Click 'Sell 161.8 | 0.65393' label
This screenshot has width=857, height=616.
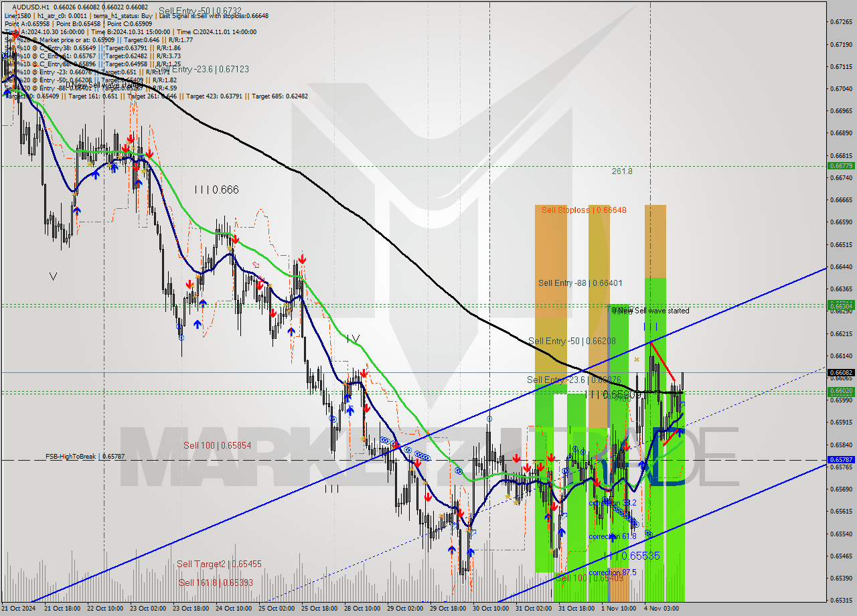(216, 583)
